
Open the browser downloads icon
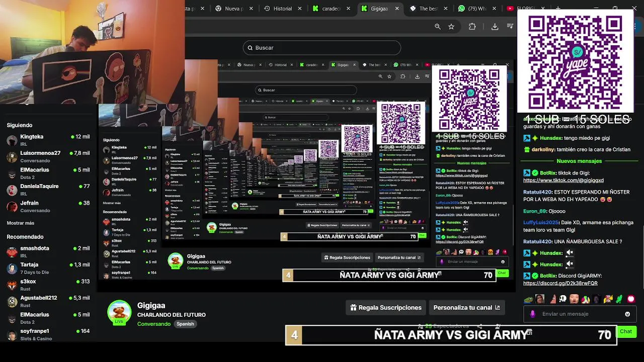click(x=495, y=27)
